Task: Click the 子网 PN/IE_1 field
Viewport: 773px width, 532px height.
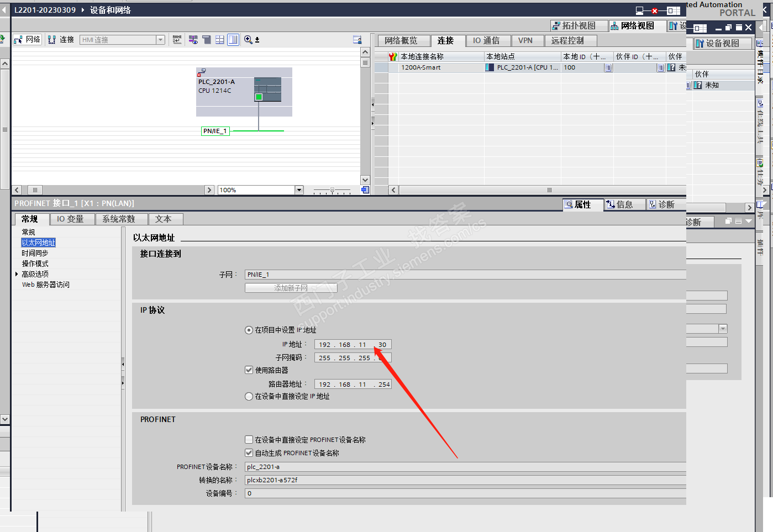Action: pos(465,275)
